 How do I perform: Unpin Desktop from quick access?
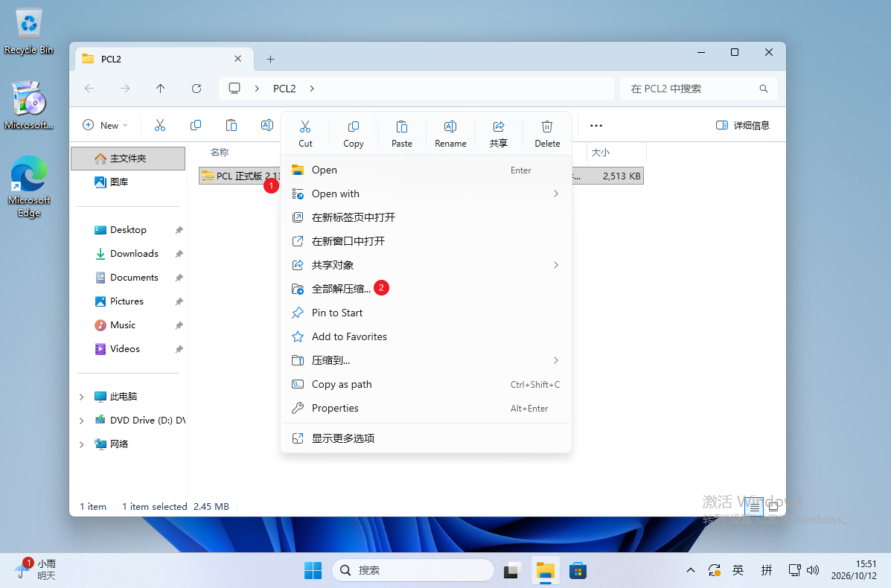179,230
